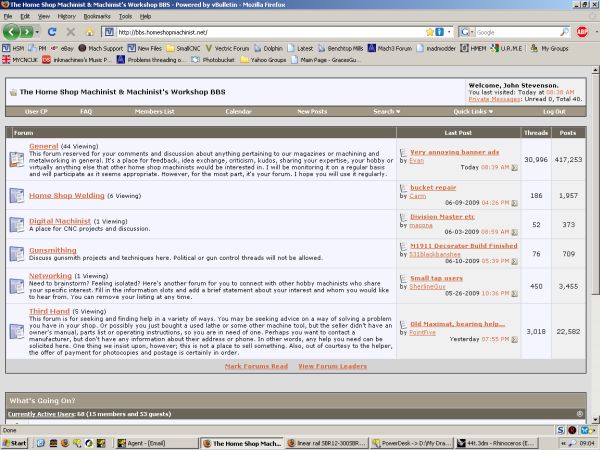Open the home page icon
The height and width of the screenshot is (450, 600).
point(90,32)
